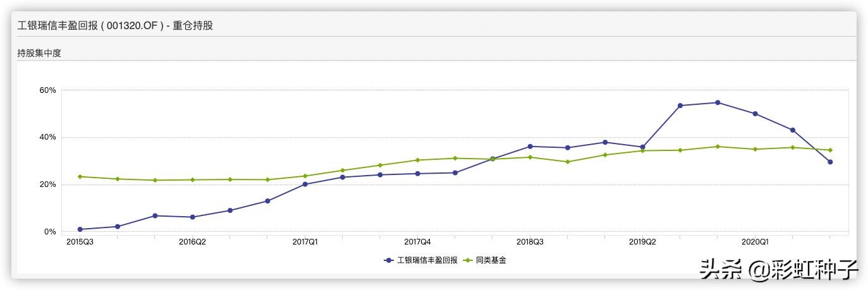This screenshot has height=290, width=868.
Task: Click the chart title 工银瑞信丰盈回报 (001320.OF) - 重仓持股
Action: tap(115, 26)
